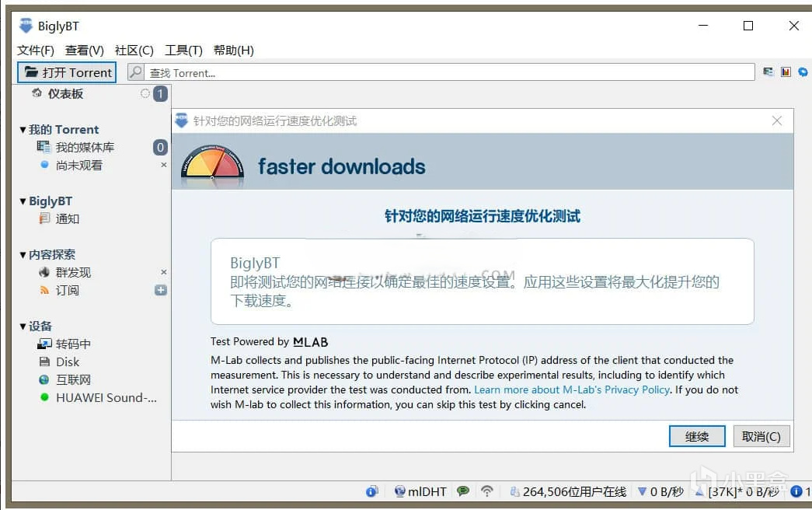Viewport: 812px width, 510px height.
Task: Click the spinner circle icon beside 仪表板
Action: point(145,93)
